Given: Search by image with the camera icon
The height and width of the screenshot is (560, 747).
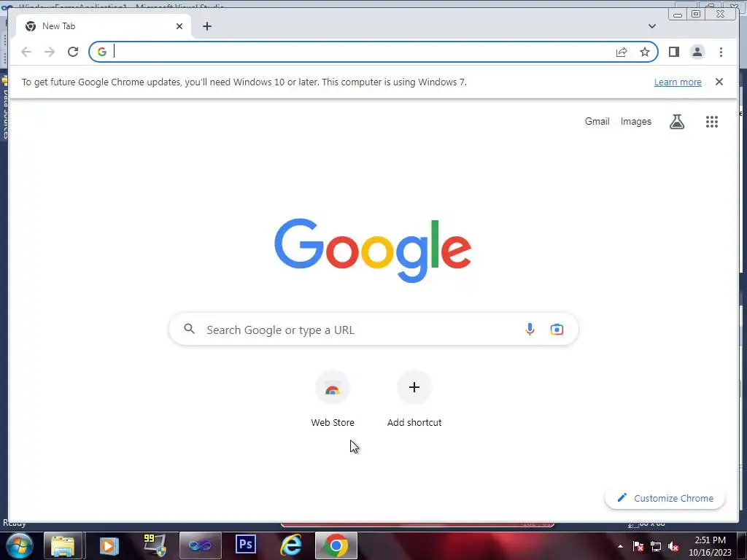Looking at the screenshot, I should click(x=557, y=329).
